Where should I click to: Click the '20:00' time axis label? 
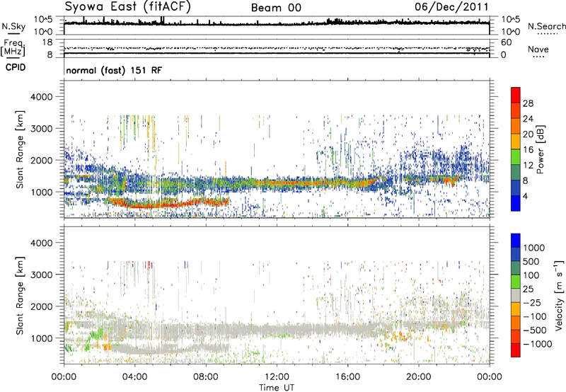pyautogui.click(x=418, y=377)
